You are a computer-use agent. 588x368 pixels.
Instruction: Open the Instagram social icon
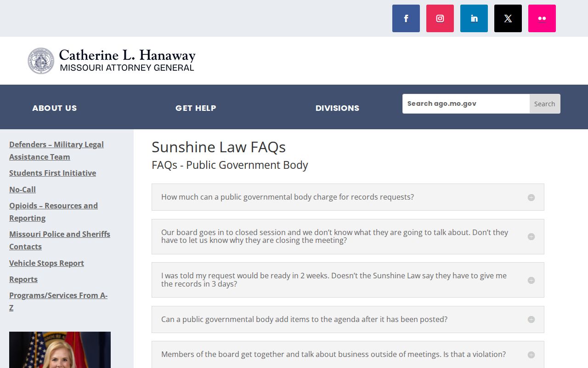click(440, 18)
